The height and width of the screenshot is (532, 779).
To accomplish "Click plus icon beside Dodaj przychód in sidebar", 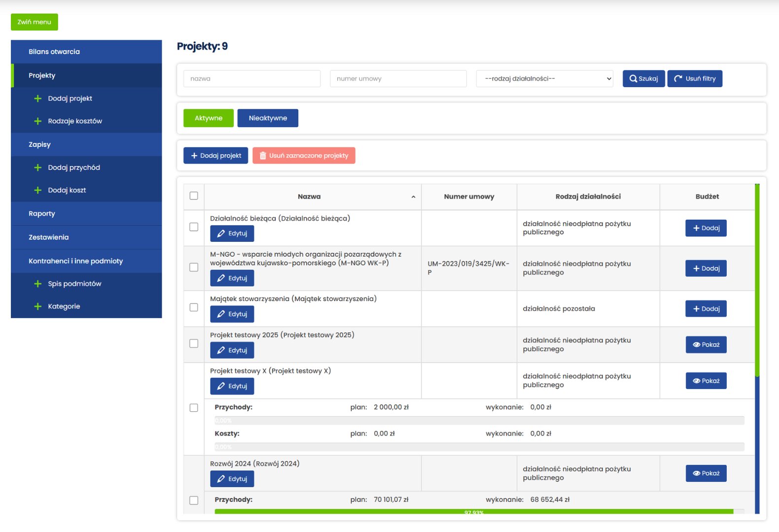I will (x=38, y=167).
